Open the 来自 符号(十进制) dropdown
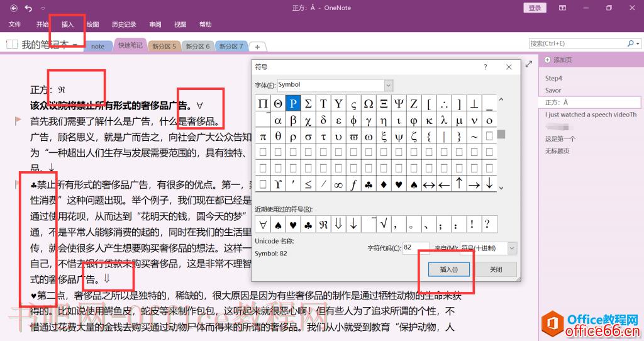Viewport: 644px width, 341px height. pyautogui.click(x=512, y=248)
